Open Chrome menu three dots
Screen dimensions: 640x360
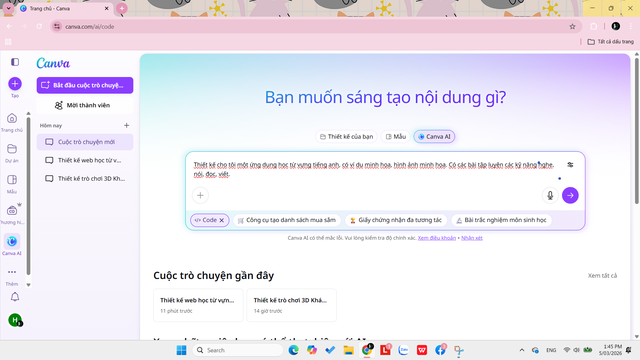click(631, 27)
